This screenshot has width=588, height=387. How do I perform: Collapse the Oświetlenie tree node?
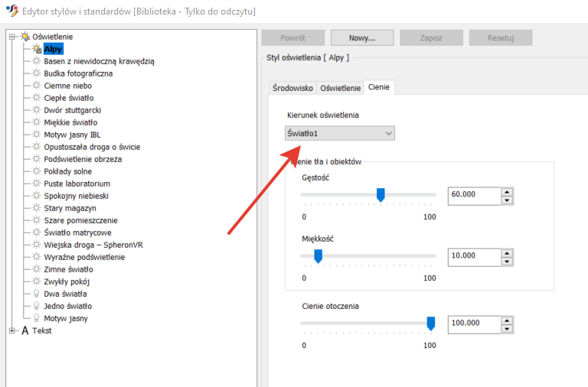[12, 37]
